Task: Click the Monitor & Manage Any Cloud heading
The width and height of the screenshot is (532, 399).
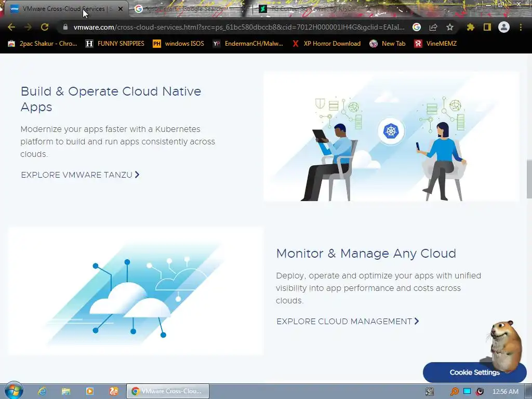Action: pyautogui.click(x=366, y=254)
